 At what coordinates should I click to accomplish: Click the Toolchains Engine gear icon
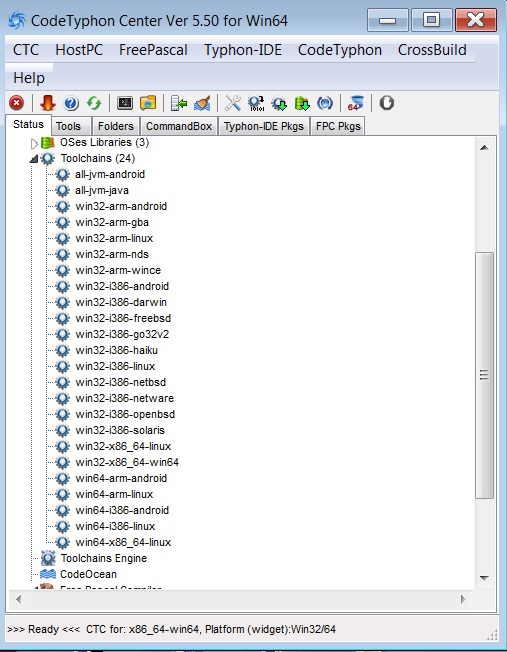48,558
